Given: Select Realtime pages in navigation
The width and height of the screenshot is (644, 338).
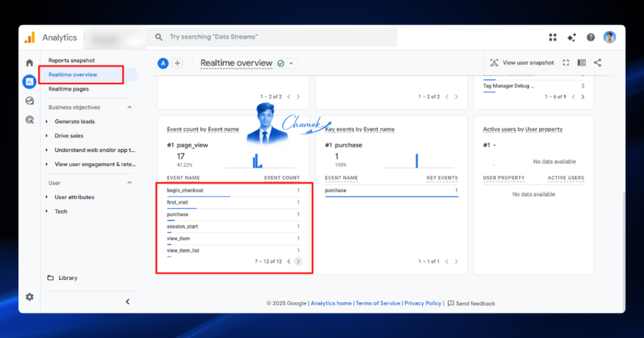Looking at the screenshot, I should (69, 89).
